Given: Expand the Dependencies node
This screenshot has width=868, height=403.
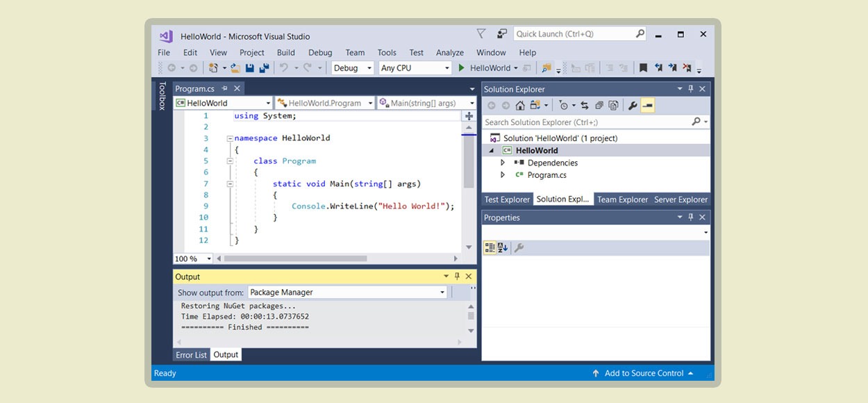Looking at the screenshot, I should 503,163.
